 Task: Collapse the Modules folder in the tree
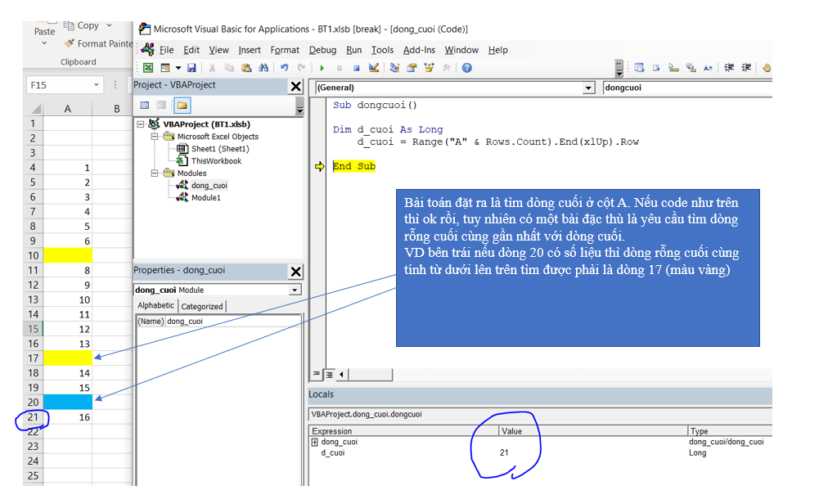155,173
